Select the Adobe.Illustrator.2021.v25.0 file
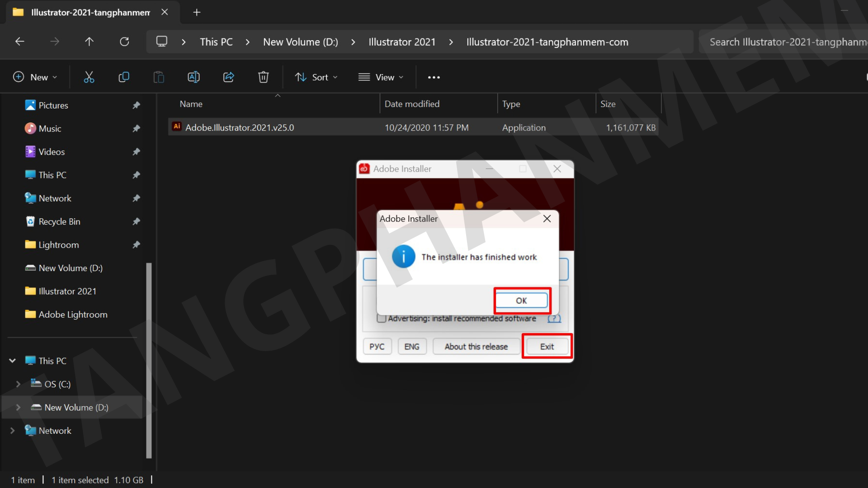Image resolution: width=868 pixels, height=488 pixels. coord(413,127)
